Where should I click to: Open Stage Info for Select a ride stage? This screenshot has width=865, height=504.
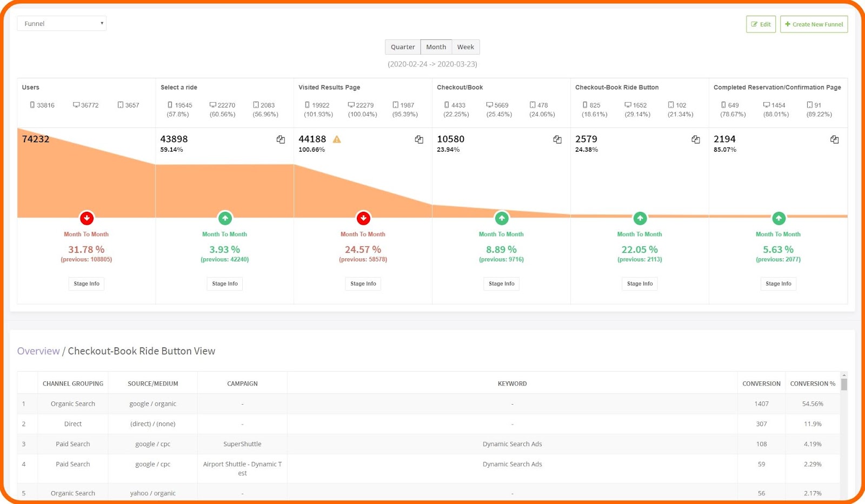[x=225, y=284]
